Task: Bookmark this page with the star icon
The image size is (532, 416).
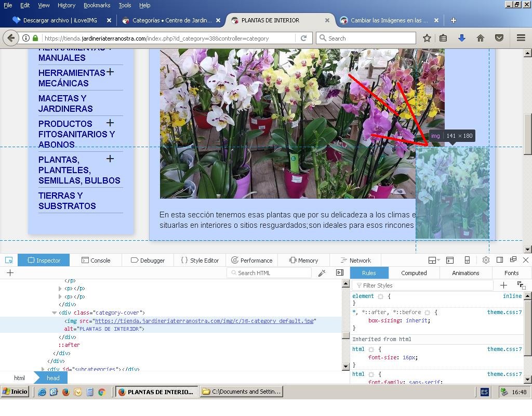Action: 427,38
